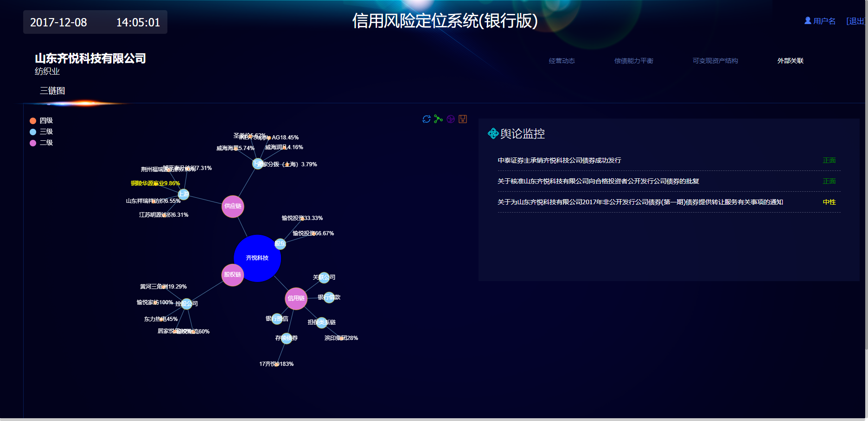Toggle the 三级 legend item
This screenshot has width=868, height=421.
42,132
